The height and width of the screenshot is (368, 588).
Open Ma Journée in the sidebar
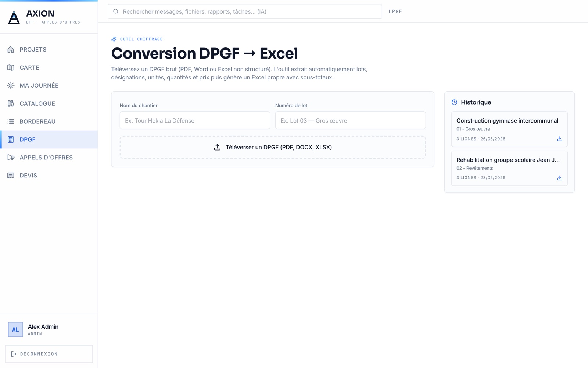pos(49,86)
